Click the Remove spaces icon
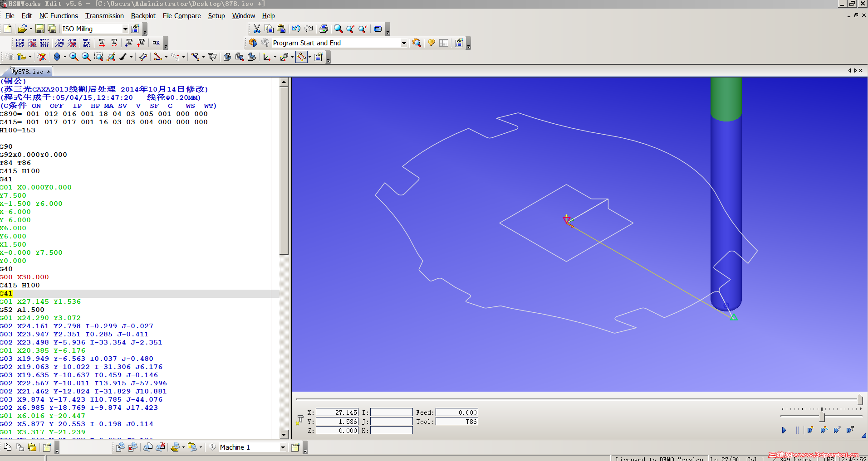The image size is (868, 461). [72, 43]
